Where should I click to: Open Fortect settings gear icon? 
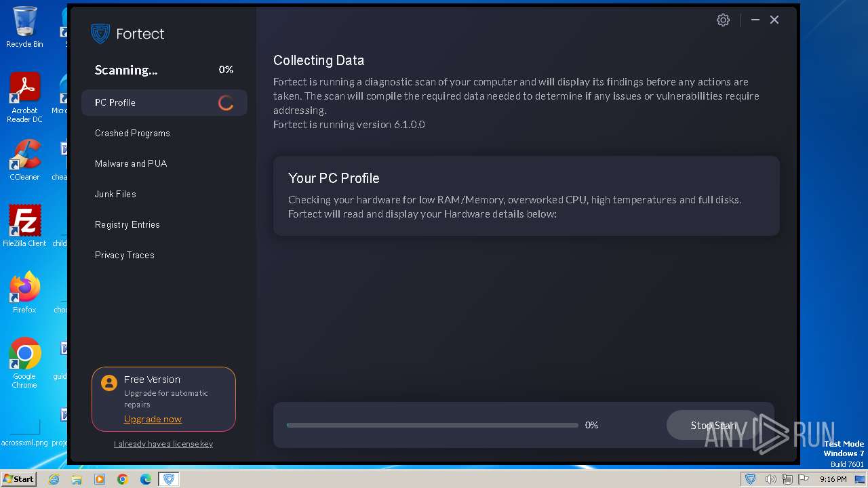point(723,20)
